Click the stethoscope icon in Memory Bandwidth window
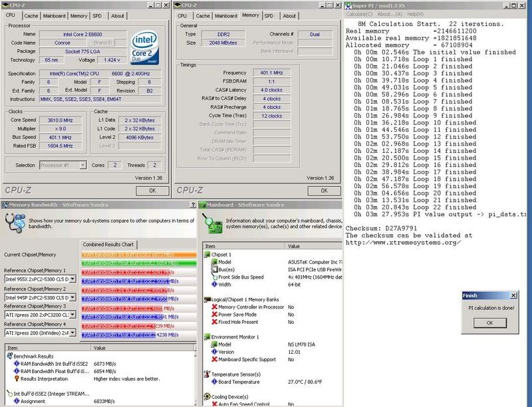Screen dimensions: 532x407 click(15, 223)
